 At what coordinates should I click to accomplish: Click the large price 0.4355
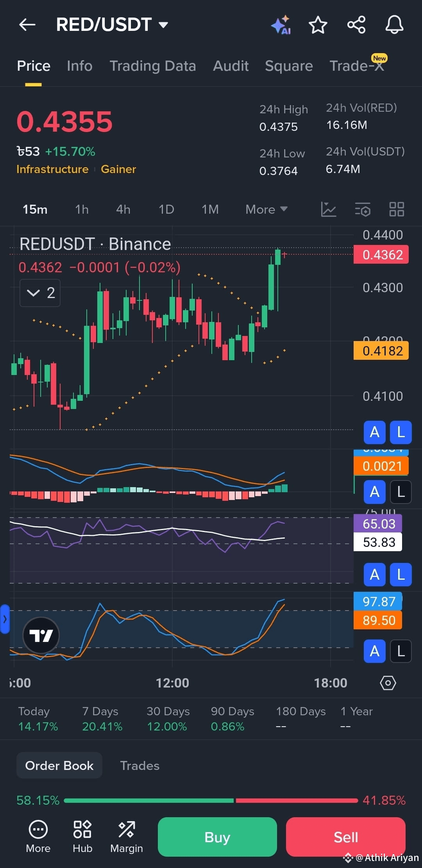click(65, 121)
